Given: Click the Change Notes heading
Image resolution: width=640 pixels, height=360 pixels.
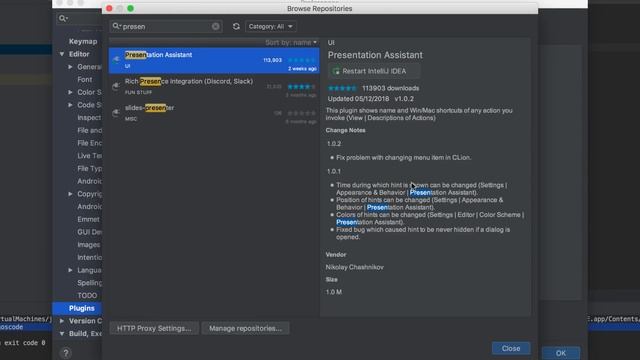Looking at the screenshot, I should click(x=345, y=131).
